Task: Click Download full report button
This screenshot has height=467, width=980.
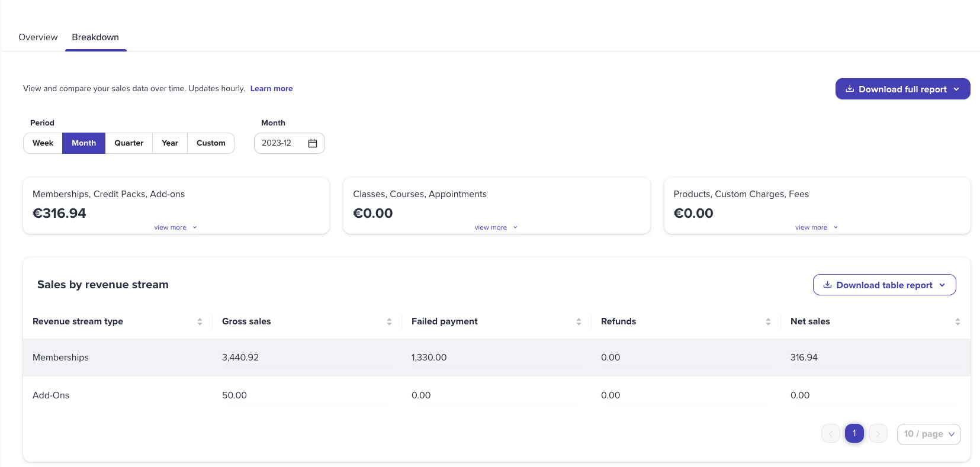Action: point(902,89)
